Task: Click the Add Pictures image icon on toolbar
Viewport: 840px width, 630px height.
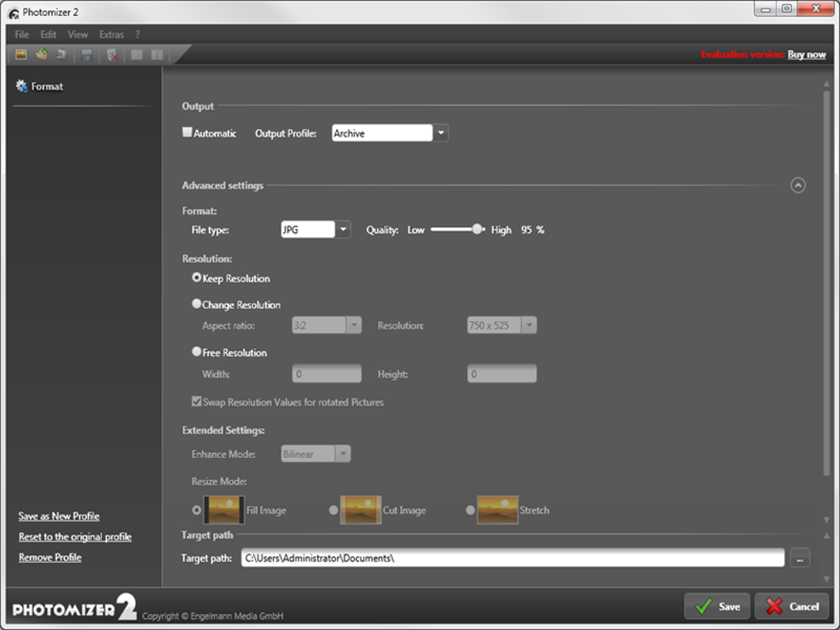Action: point(21,54)
